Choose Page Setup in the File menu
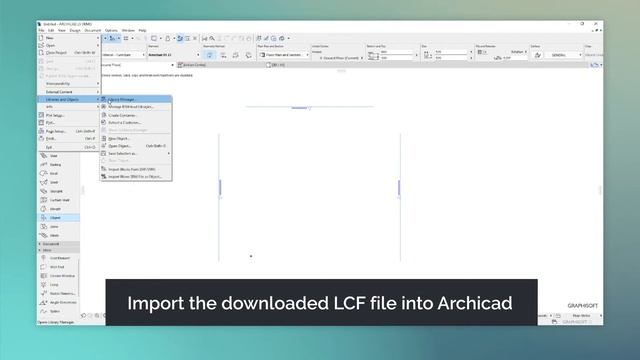Viewport: 640px width, 360px height. (69, 131)
